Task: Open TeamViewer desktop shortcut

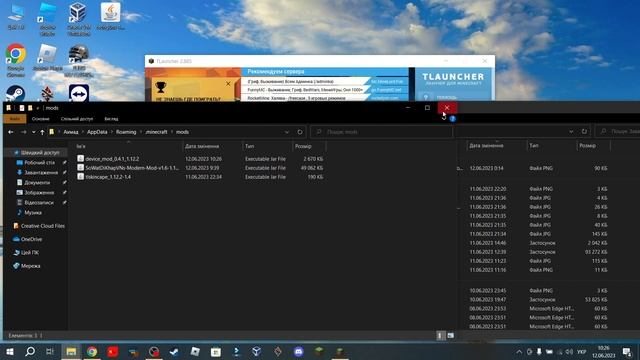Action: tap(79, 93)
